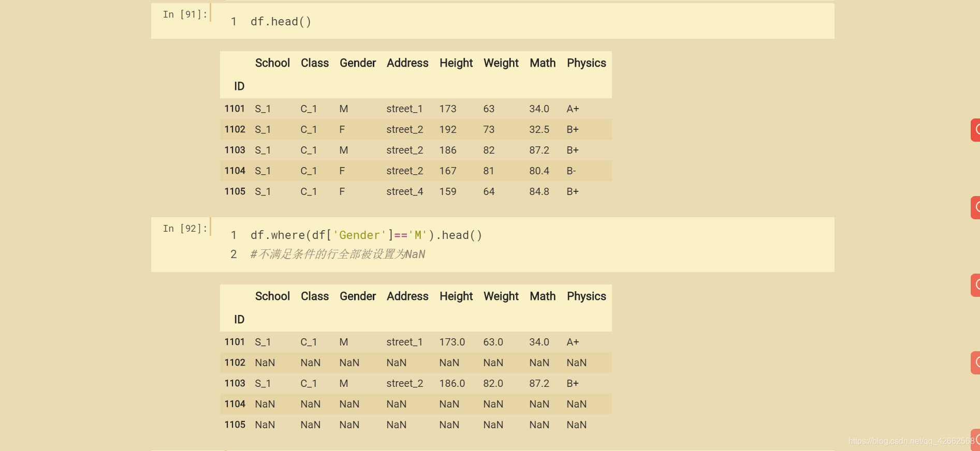The height and width of the screenshot is (451, 980).
Task: Click ID index label in the df.where output table
Action: 239,320
